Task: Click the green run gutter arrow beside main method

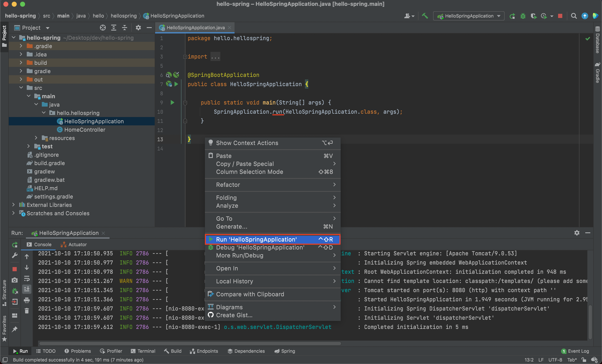Action: point(172,102)
